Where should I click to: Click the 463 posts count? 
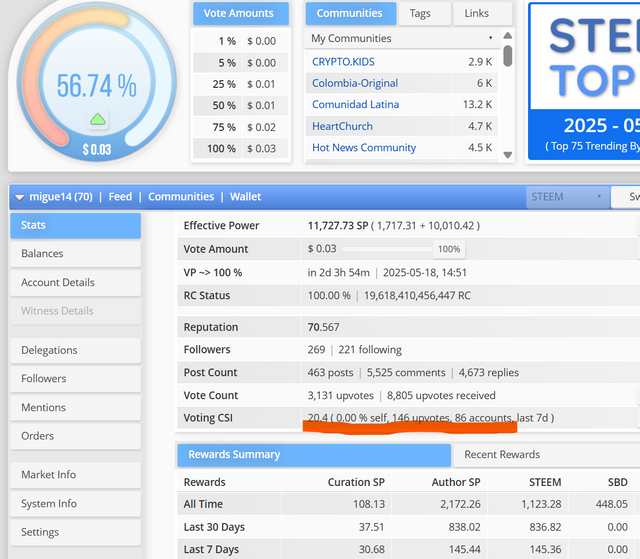330,373
